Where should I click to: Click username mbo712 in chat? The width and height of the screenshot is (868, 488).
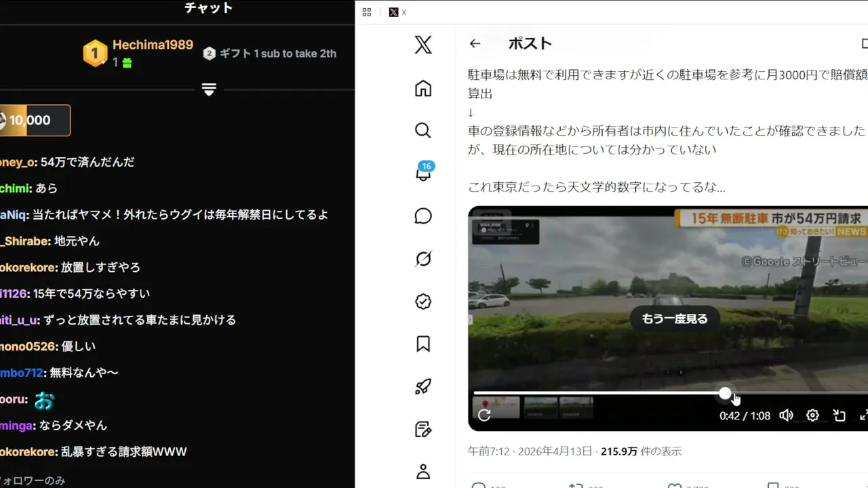(x=22, y=373)
